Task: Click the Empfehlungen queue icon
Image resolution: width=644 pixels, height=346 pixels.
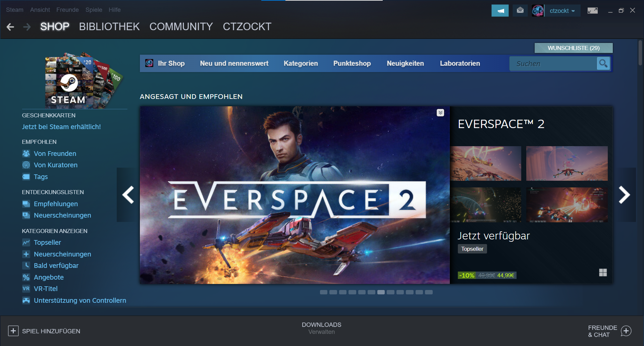Action: coord(26,204)
